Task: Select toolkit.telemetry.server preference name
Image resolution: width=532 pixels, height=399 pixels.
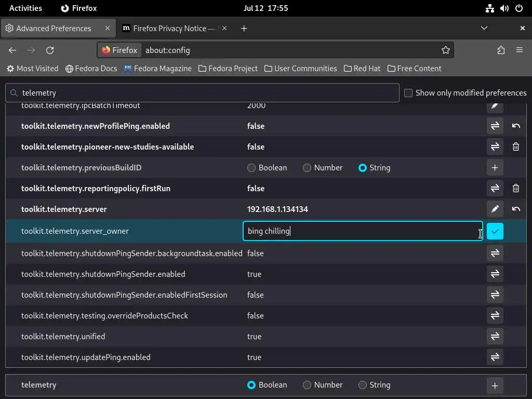Action: click(x=64, y=209)
